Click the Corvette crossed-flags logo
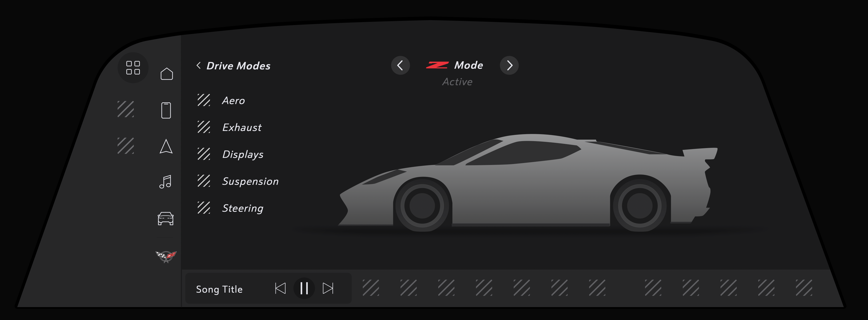The image size is (868, 320). click(166, 257)
